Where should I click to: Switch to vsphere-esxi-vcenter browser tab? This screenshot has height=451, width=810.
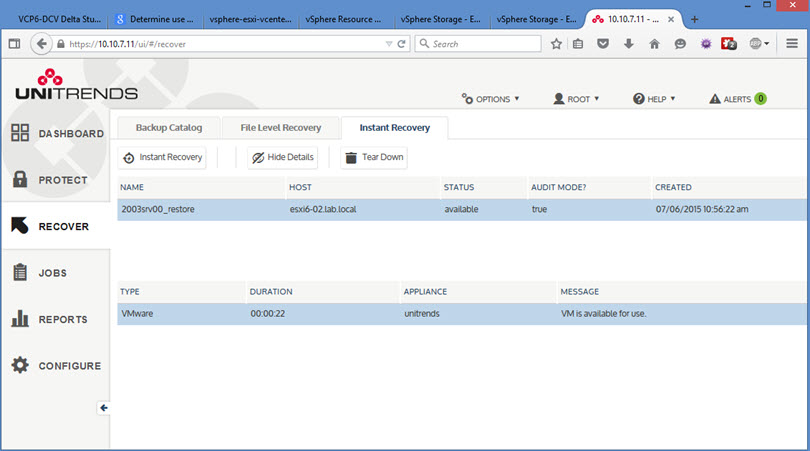(x=251, y=19)
